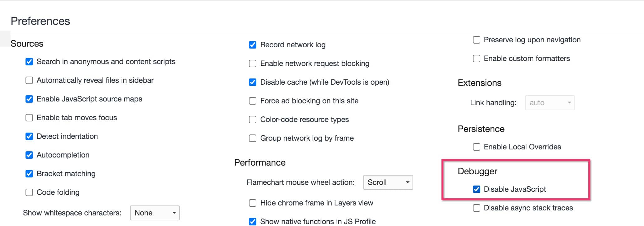Viewport: 644px width, 226px height.
Task: Enable Group network log by frame
Action: [x=252, y=138]
